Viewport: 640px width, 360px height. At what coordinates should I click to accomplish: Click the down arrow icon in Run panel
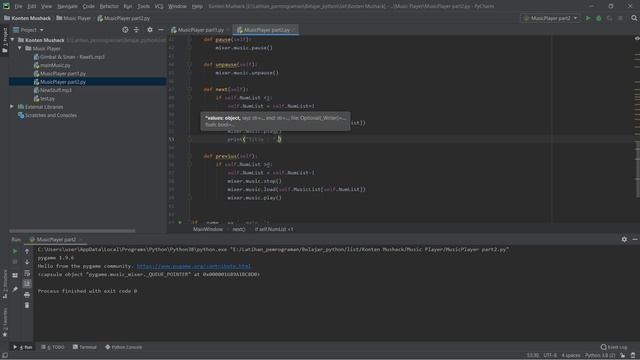(27, 262)
